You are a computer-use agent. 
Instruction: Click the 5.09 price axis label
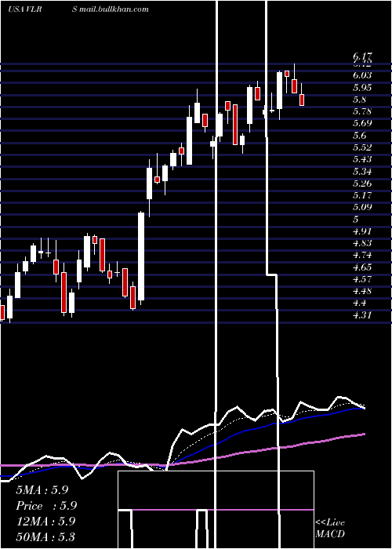362,207
